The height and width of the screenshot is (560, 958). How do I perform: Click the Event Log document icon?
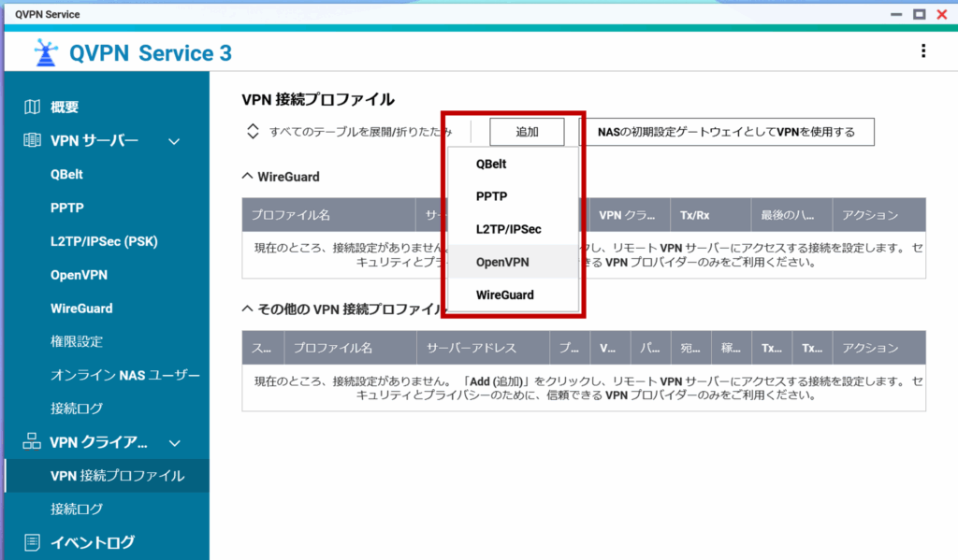33,542
